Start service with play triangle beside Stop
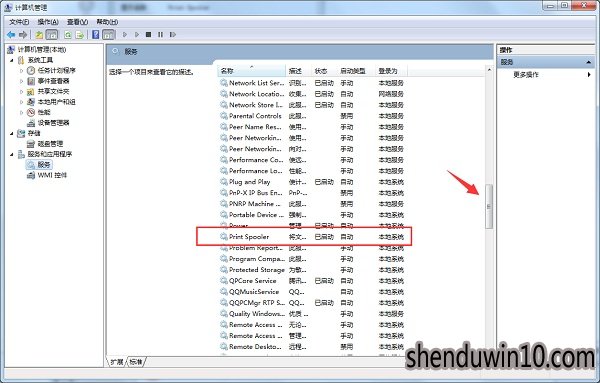The image size is (600, 383). click(137, 35)
